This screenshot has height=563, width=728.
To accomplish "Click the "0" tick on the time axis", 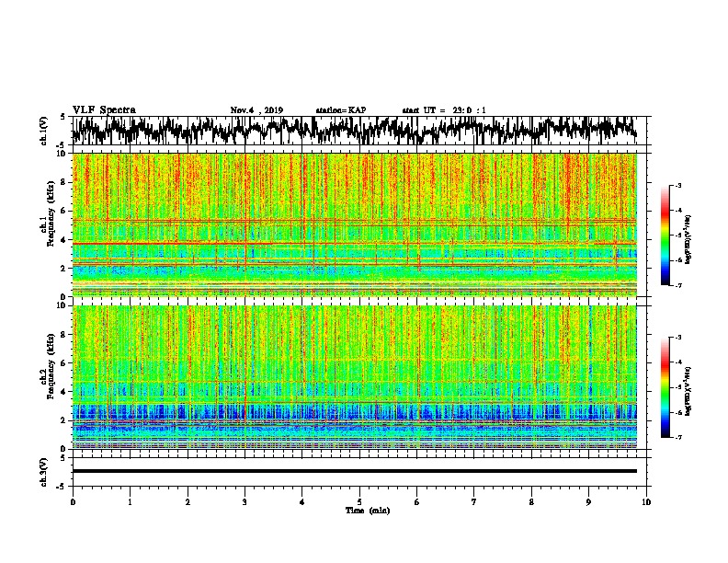I will (73, 502).
